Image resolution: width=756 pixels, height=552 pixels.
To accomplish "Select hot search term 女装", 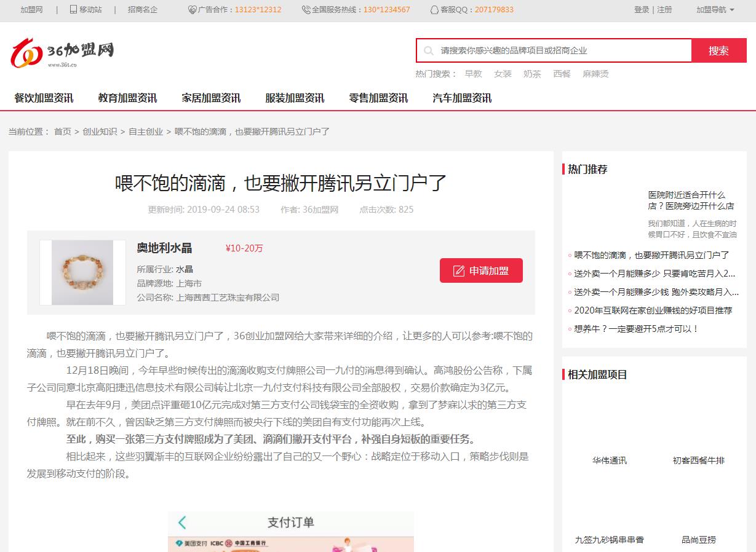I will tap(503, 74).
